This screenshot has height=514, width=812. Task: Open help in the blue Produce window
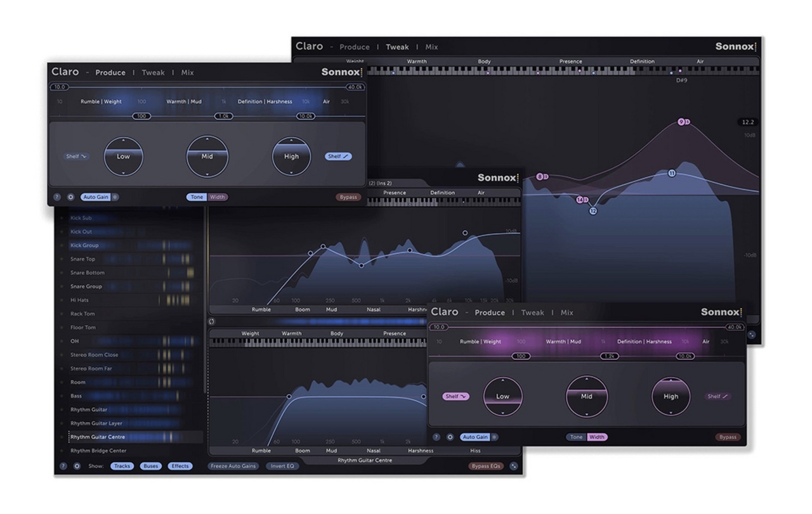click(x=57, y=197)
